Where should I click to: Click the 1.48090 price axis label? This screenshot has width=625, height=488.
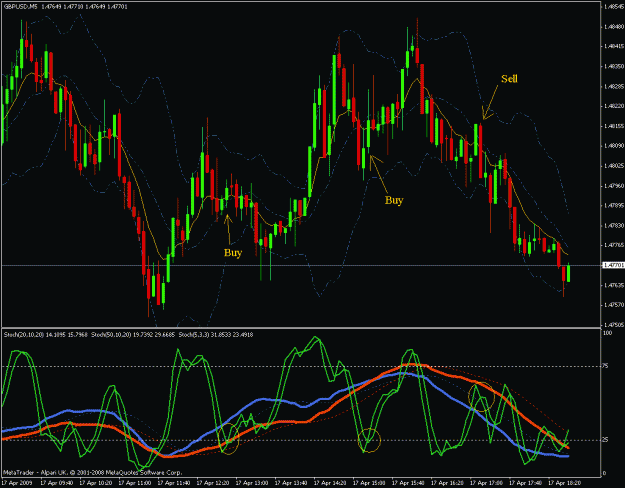(614, 146)
